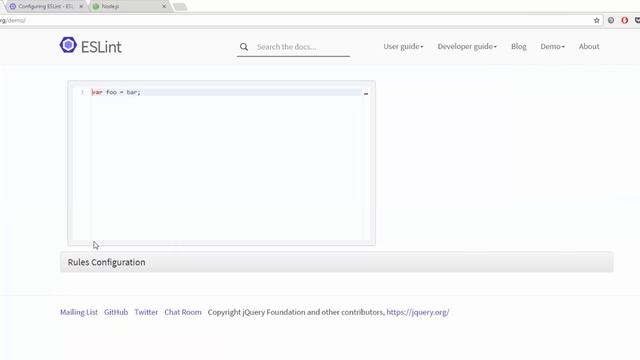
Task: Click the ESLint brand name text
Action: (101, 47)
